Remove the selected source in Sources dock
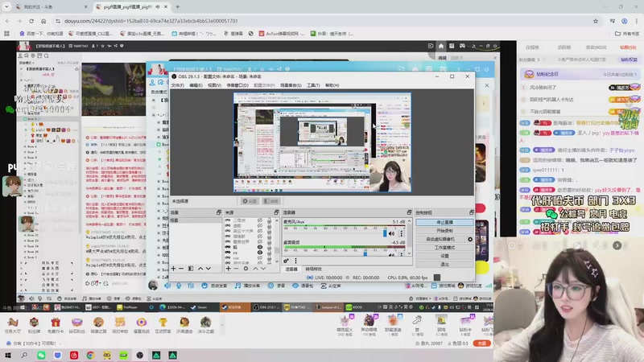The image size is (644, 362). [x=236, y=269]
